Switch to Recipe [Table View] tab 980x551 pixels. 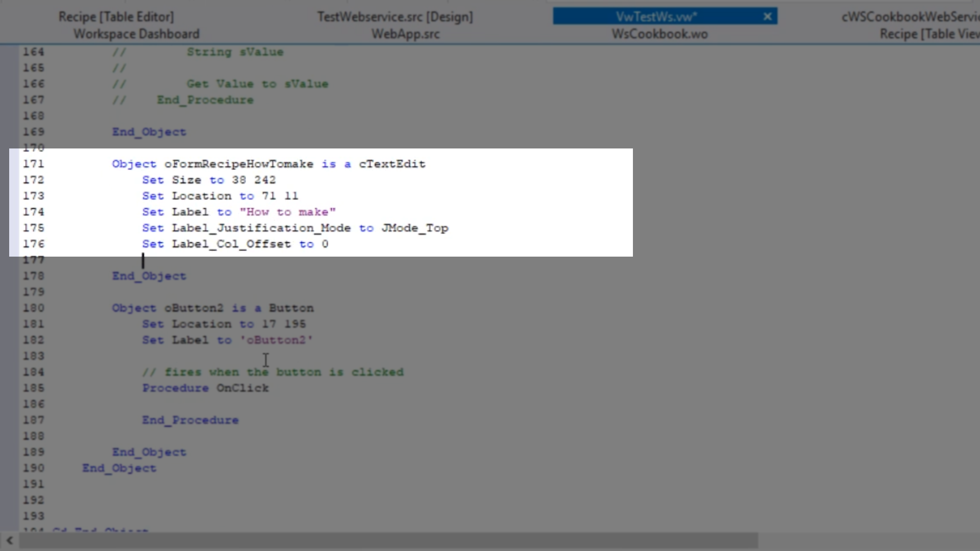929,34
